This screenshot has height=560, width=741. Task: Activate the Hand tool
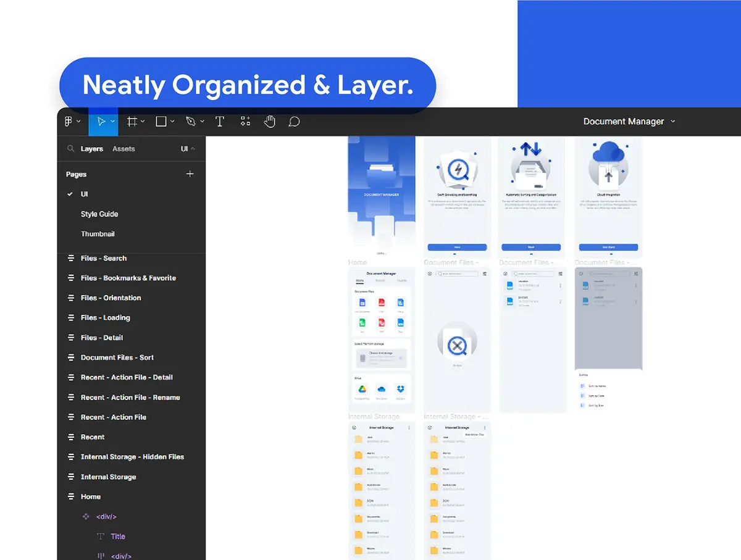[269, 122]
